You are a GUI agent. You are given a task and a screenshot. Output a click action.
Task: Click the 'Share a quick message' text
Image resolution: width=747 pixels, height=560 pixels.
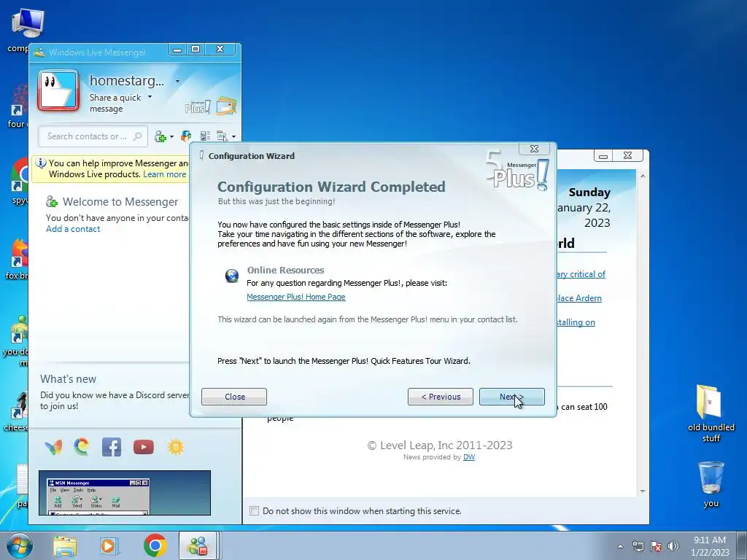coord(115,103)
